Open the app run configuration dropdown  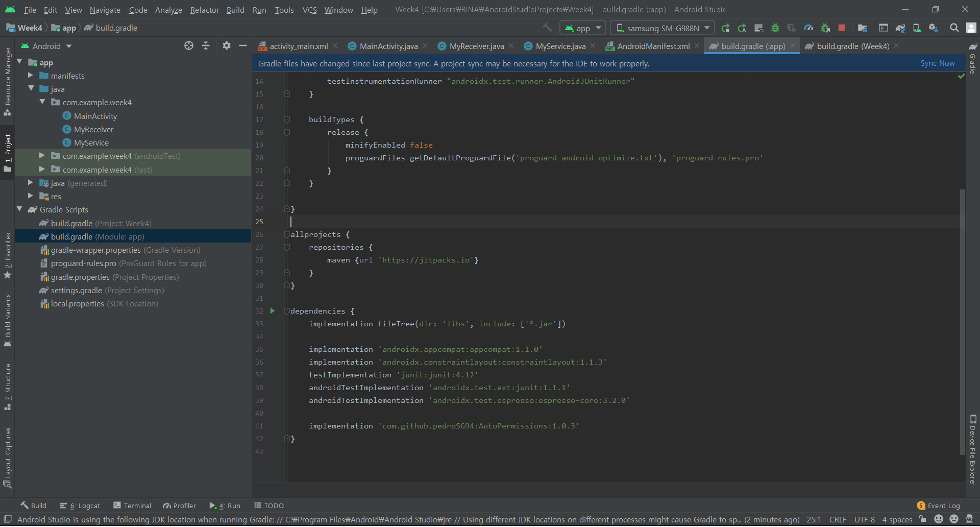tap(583, 28)
